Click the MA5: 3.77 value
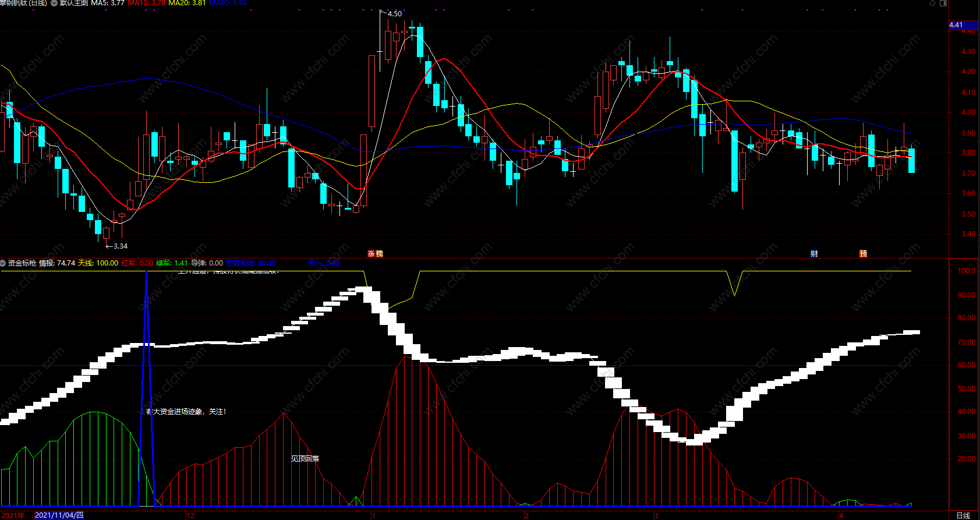 click(x=108, y=3)
